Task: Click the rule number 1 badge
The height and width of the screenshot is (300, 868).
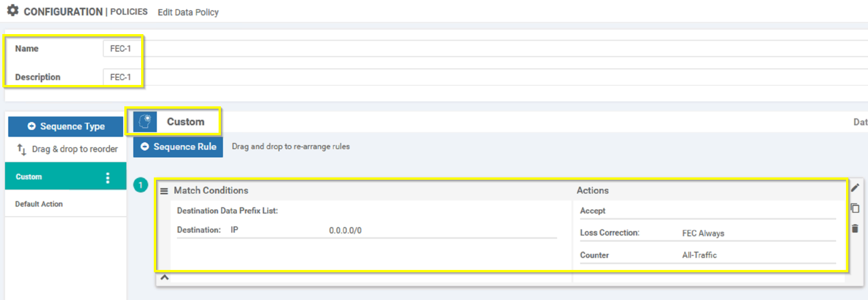Action: [x=141, y=186]
